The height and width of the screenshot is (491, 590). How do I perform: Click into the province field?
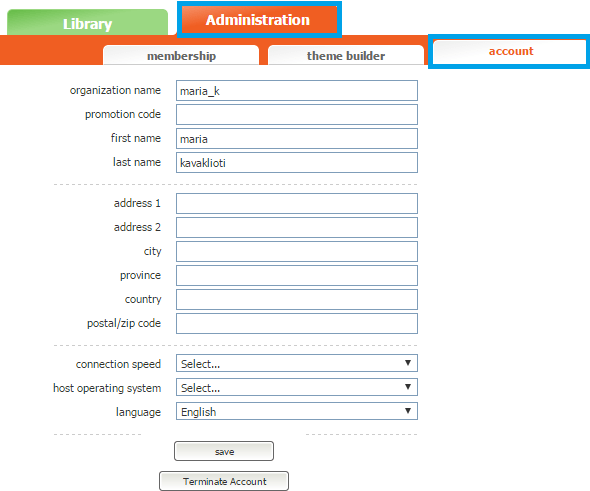tap(297, 276)
